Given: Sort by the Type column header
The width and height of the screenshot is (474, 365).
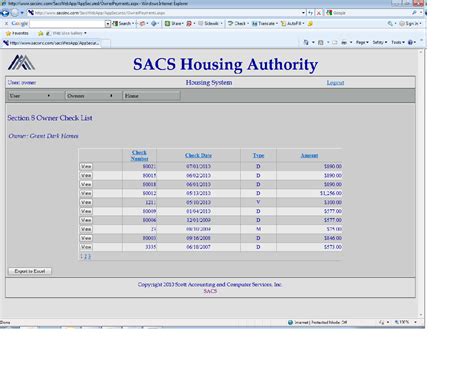Looking at the screenshot, I should click(258, 155).
